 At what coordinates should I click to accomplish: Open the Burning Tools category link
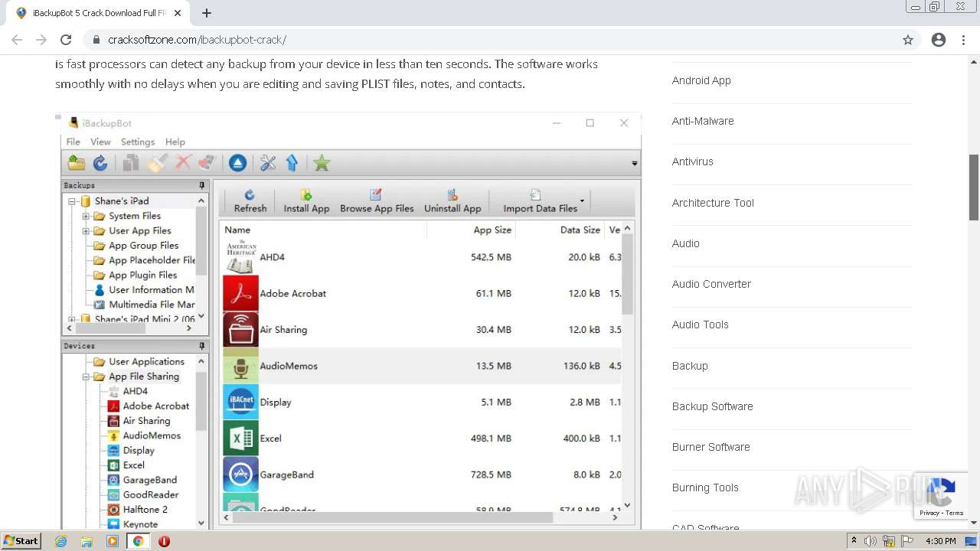pos(705,487)
